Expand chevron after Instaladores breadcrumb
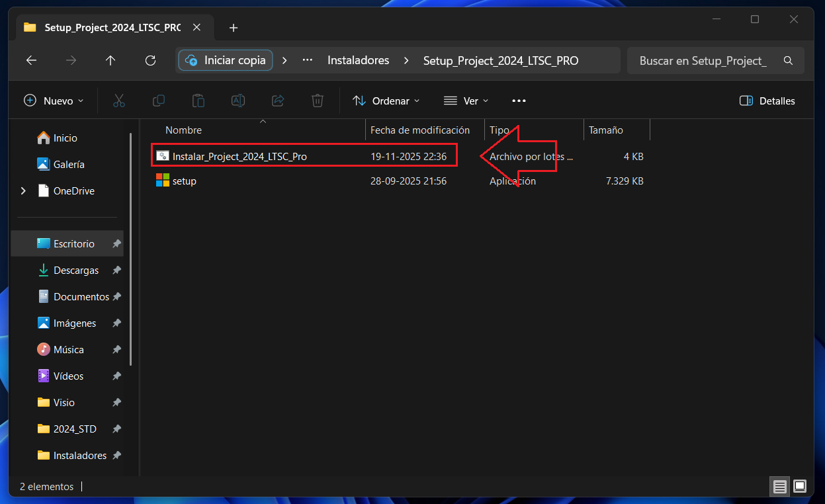The width and height of the screenshot is (825, 504). coord(406,60)
